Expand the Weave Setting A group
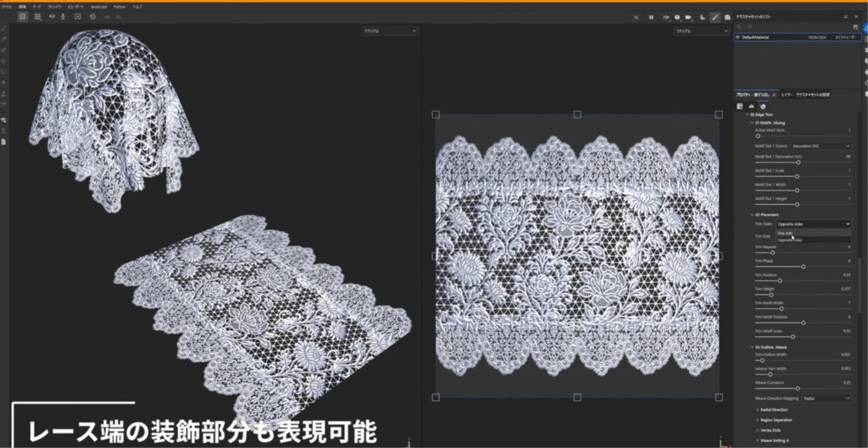This screenshot has height=448, width=868. click(757, 440)
